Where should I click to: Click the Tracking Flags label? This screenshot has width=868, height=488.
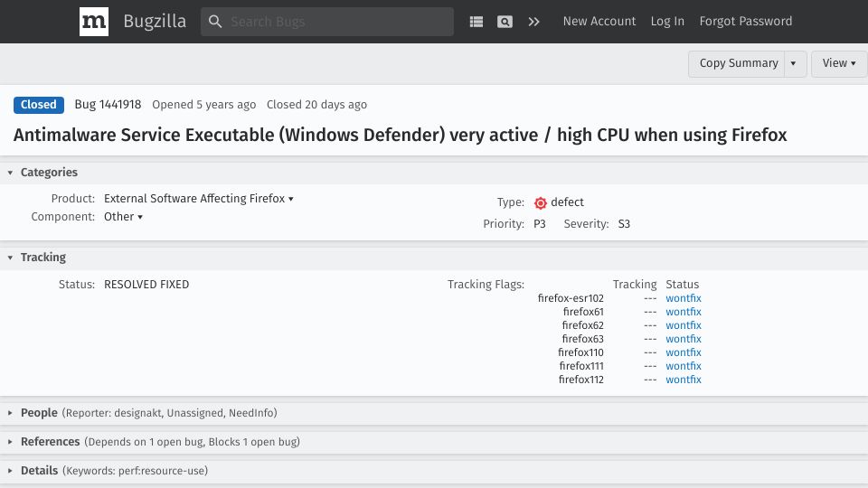[x=486, y=285]
